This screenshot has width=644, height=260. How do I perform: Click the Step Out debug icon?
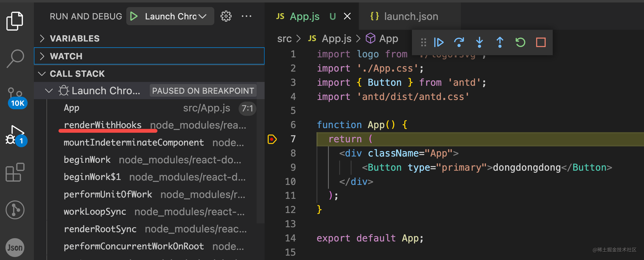click(500, 42)
